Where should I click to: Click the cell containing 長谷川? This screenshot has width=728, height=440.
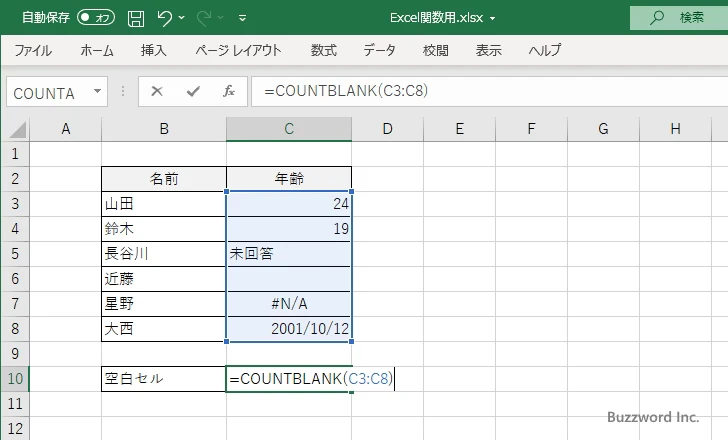164,254
